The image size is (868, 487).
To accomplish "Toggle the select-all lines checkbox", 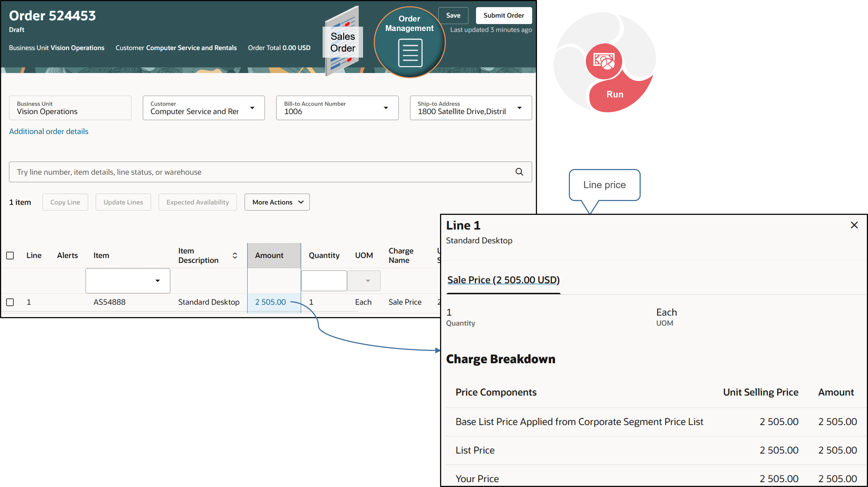I will point(10,255).
